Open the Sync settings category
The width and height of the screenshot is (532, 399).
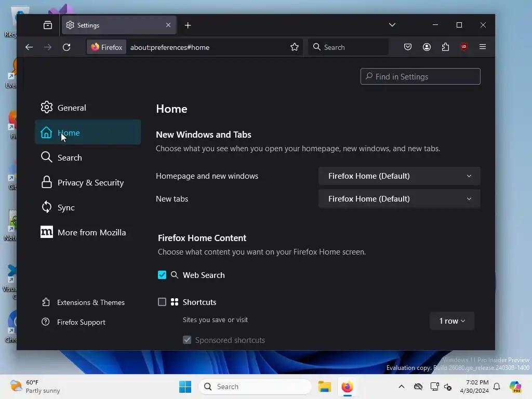[x=87, y=207]
